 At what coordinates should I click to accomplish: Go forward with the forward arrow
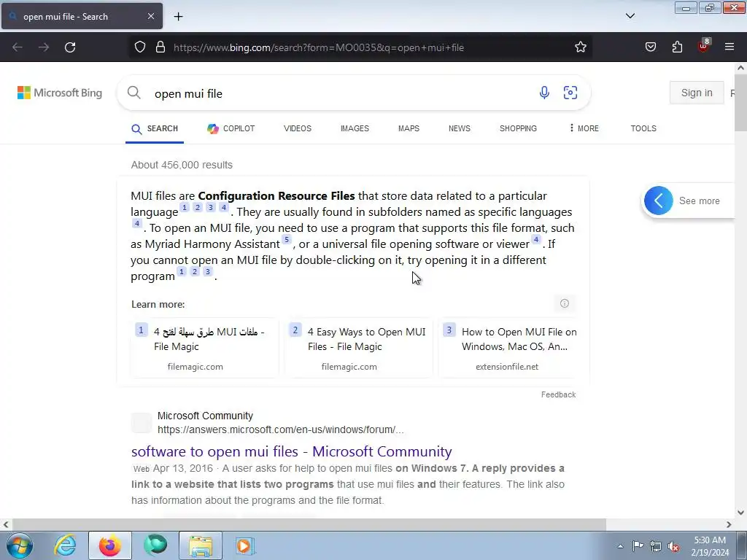[x=44, y=47]
